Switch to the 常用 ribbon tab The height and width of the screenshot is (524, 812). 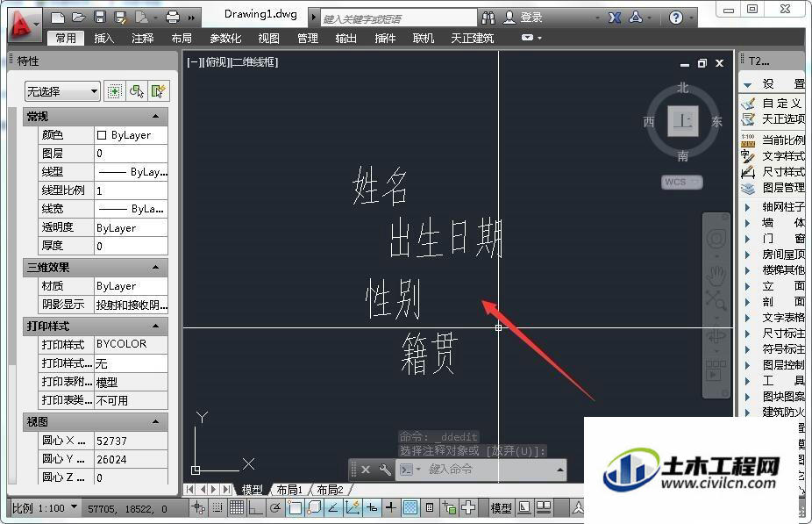click(66, 39)
